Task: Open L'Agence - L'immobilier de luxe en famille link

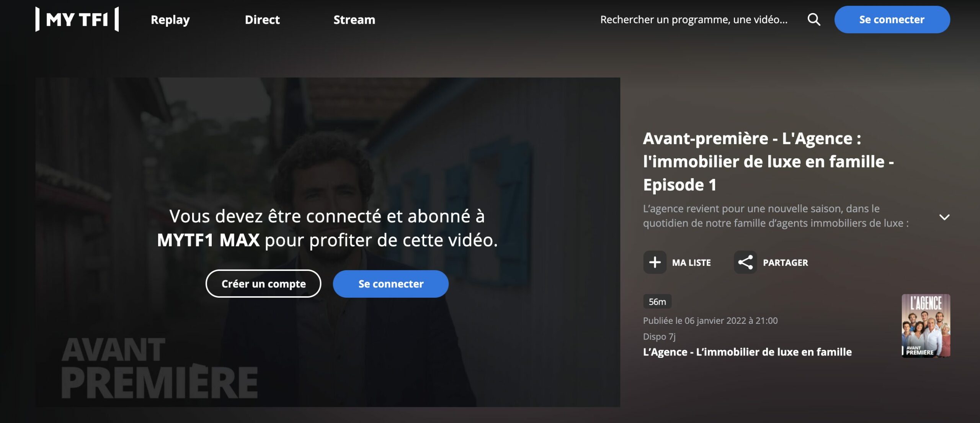Action: (x=747, y=352)
